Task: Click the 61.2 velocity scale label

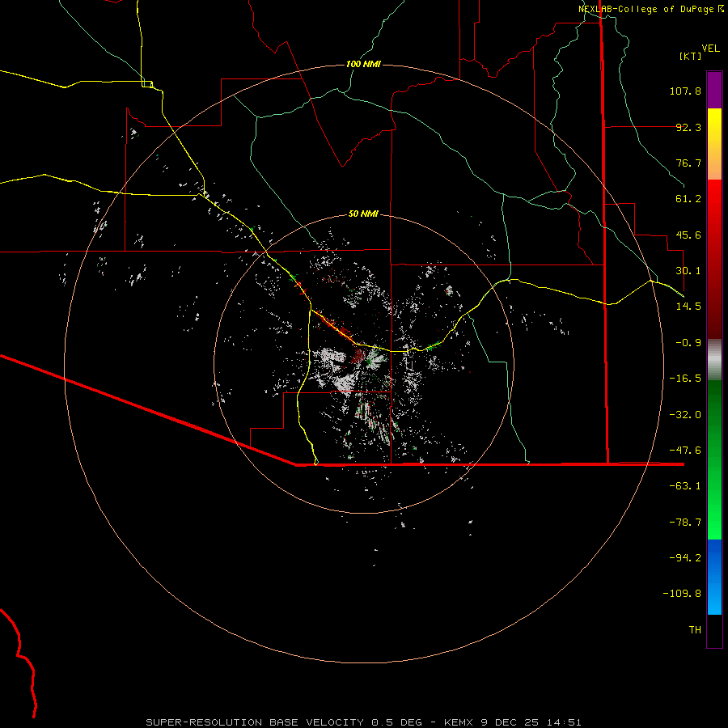Action: pos(688,199)
